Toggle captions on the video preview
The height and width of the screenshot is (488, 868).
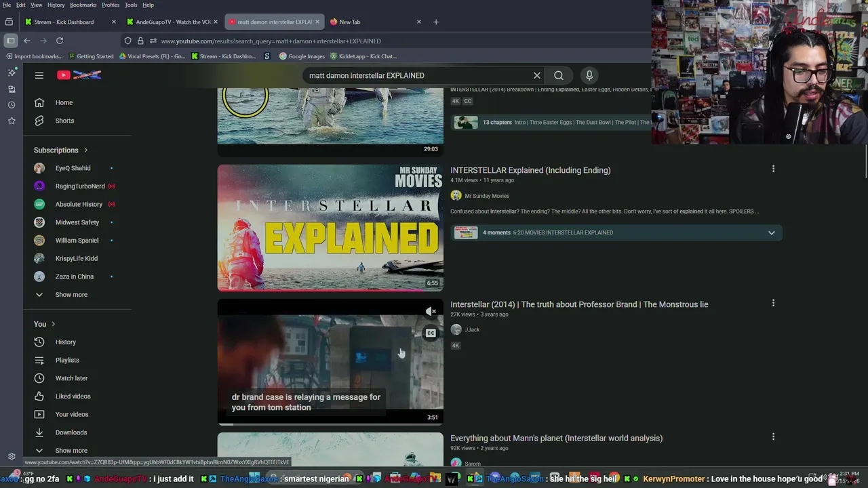[x=431, y=333]
